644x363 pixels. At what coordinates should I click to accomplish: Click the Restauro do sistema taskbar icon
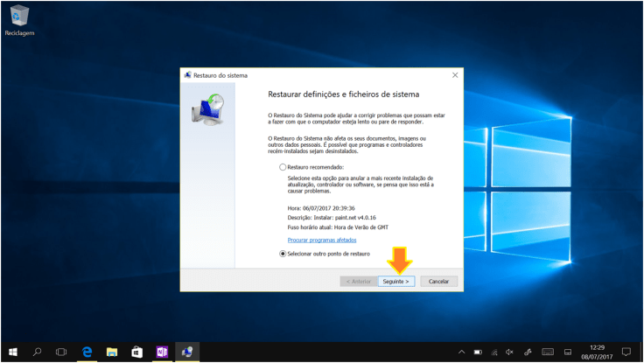coord(186,352)
